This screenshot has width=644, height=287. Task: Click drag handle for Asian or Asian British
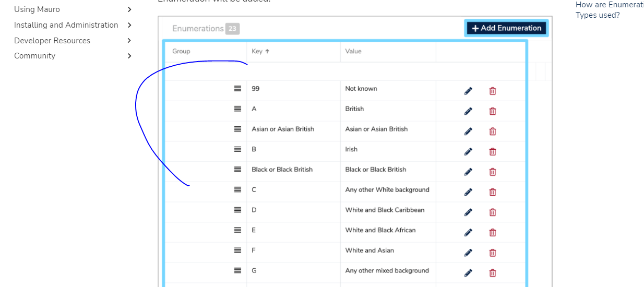[237, 129]
